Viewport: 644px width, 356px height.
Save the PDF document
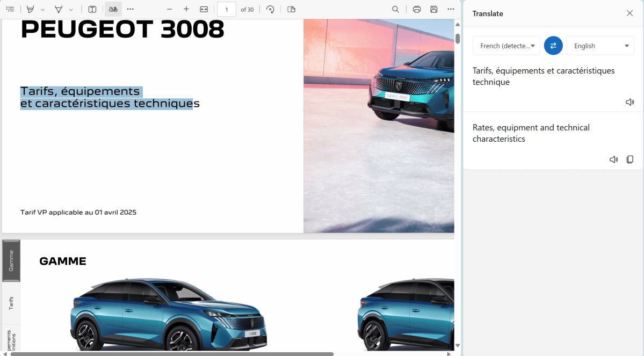click(x=433, y=9)
